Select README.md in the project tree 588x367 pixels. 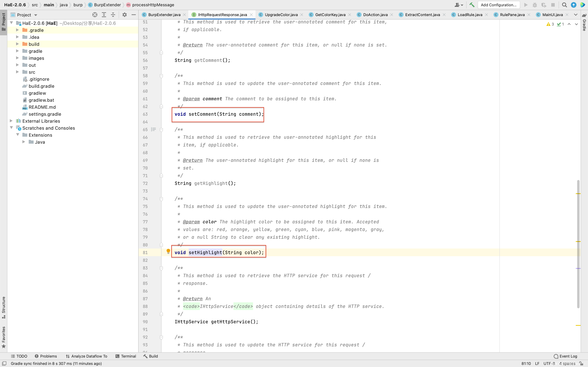[x=42, y=107]
